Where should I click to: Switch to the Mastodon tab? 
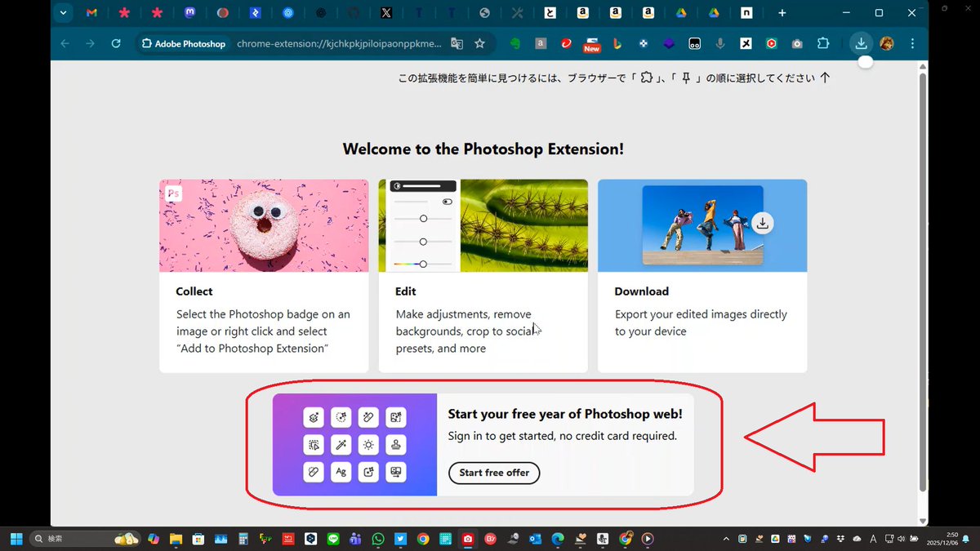[189, 13]
